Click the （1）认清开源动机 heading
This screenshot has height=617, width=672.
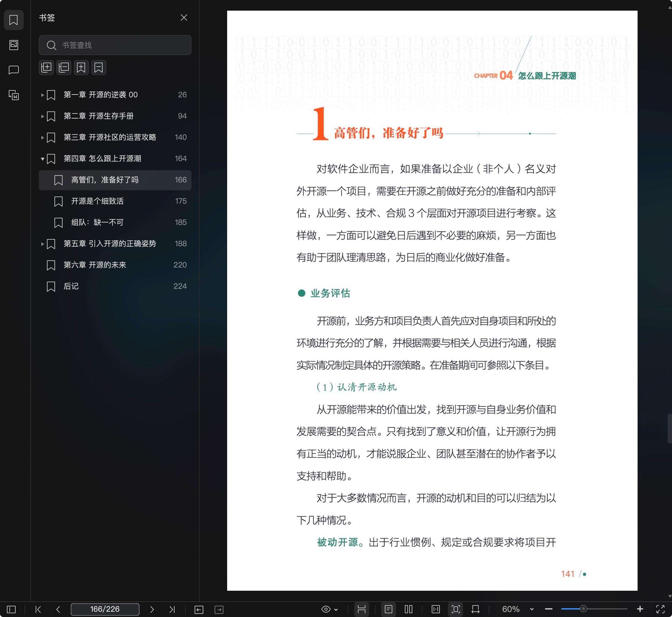[356, 387]
